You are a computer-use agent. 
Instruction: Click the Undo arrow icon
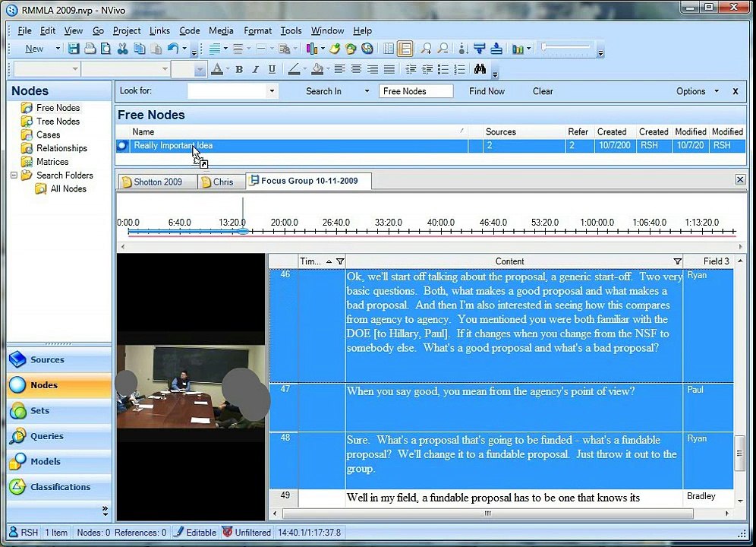pos(172,49)
